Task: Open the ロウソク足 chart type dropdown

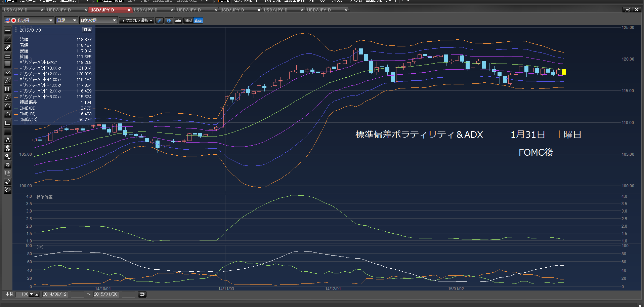Action: (x=98, y=21)
